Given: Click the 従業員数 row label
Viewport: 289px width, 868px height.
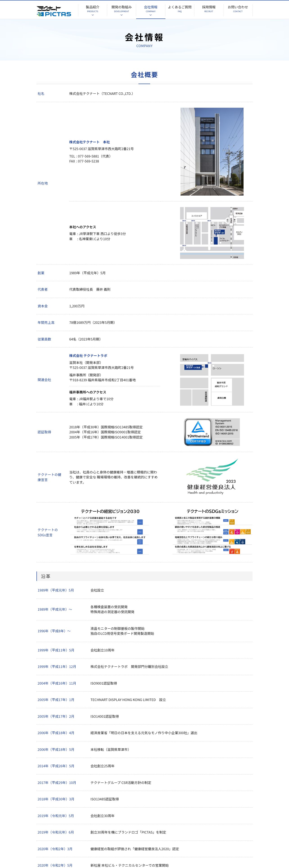Looking at the screenshot, I should pyautogui.click(x=44, y=339).
